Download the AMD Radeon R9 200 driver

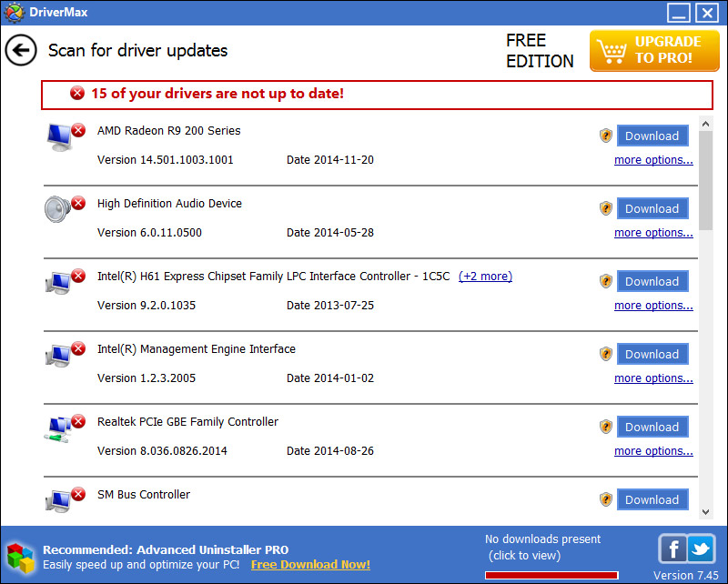(x=652, y=135)
